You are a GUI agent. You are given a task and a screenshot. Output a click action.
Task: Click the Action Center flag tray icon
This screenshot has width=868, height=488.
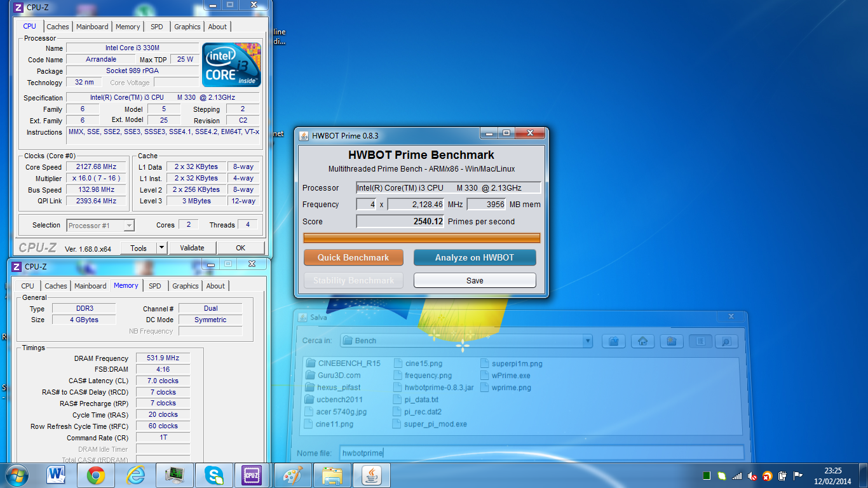798,475
